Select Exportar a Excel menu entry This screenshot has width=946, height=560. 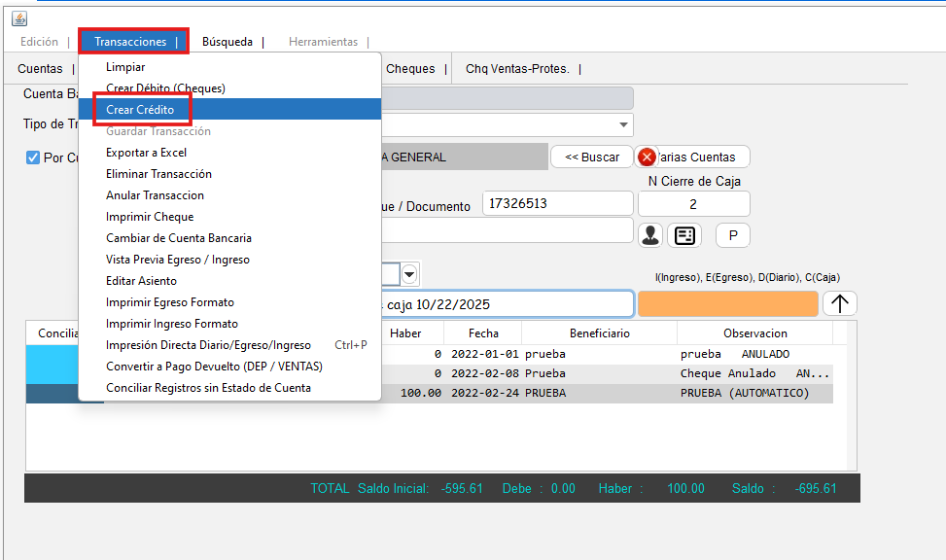pos(146,153)
